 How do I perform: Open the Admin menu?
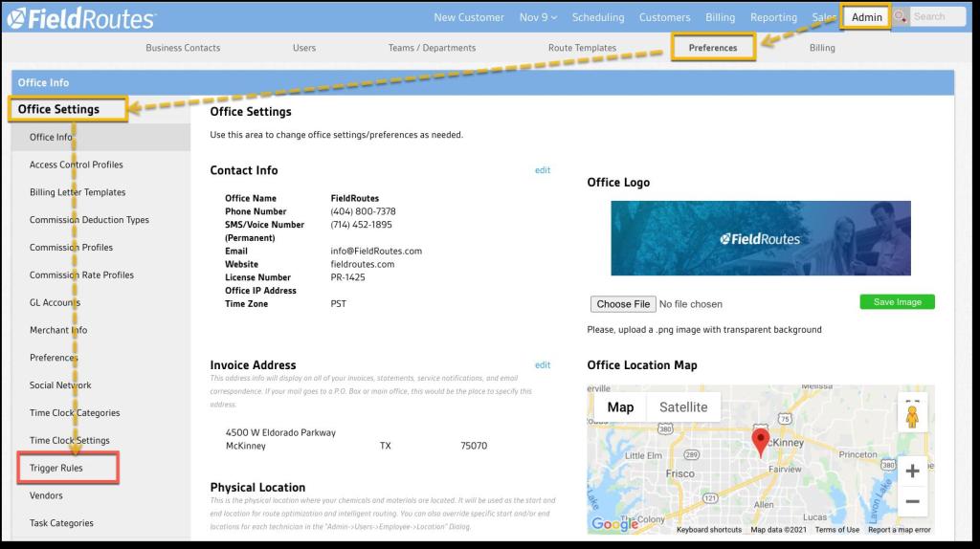pyautogui.click(x=866, y=17)
